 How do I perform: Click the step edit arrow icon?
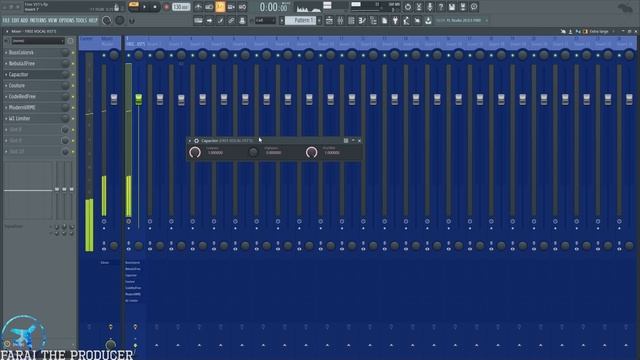209,20
